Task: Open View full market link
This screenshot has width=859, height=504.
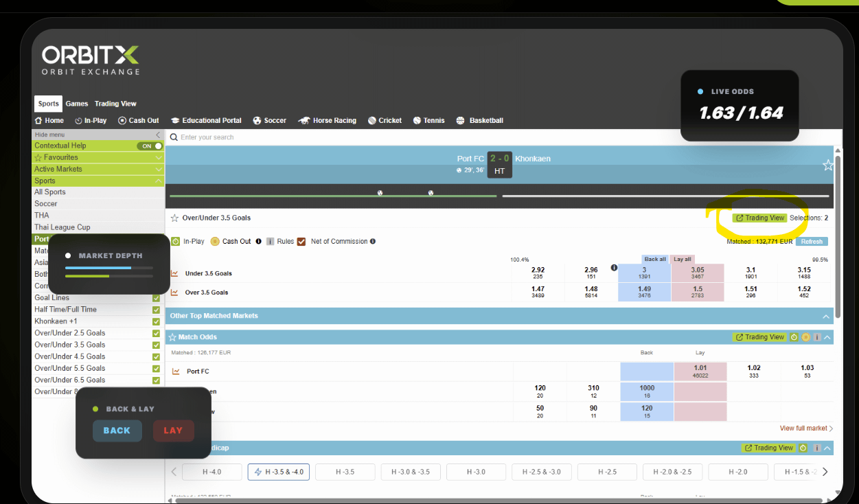Action: [806, 428]
